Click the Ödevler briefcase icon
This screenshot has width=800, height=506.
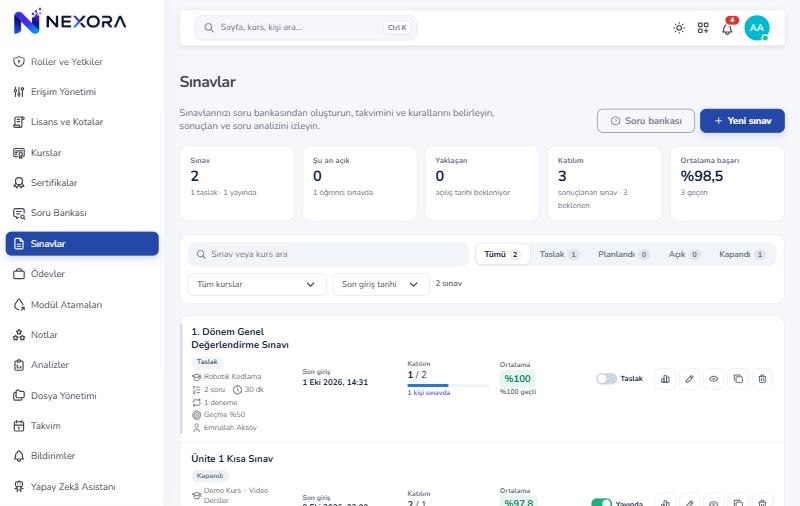pyautogui.click(x=19, y=274)
